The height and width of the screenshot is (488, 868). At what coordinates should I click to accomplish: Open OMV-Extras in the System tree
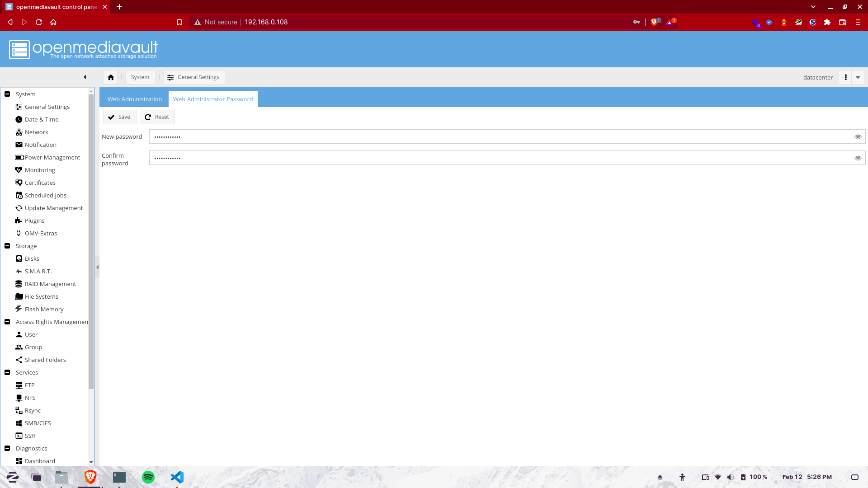click(41, 233)
